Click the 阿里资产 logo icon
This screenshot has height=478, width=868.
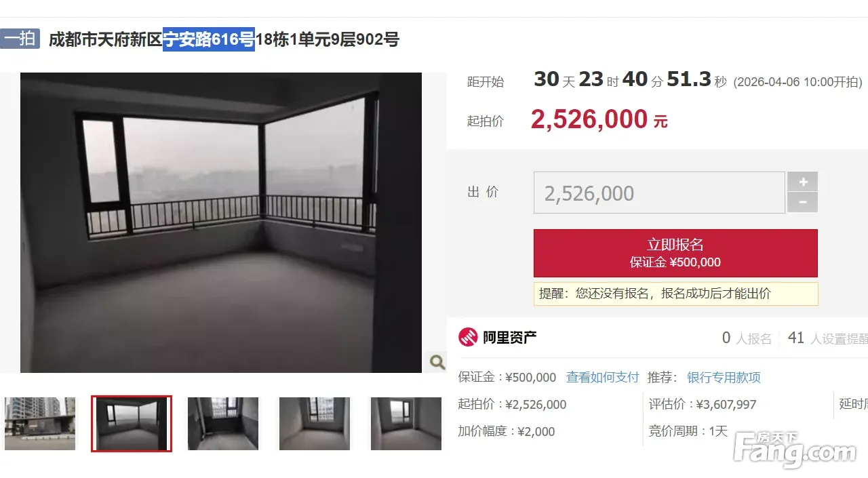(x=468, y=337)
